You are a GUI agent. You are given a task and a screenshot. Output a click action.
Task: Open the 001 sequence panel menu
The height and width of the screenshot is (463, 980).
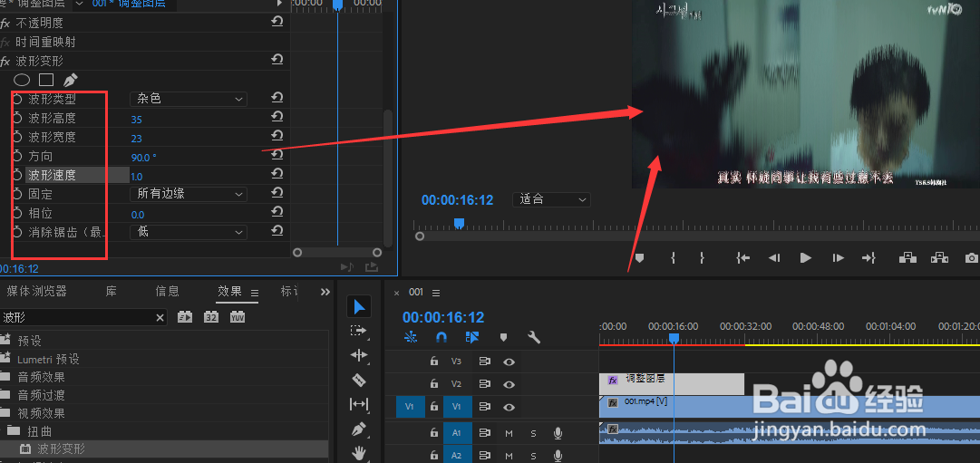click(x=436, y=293)
